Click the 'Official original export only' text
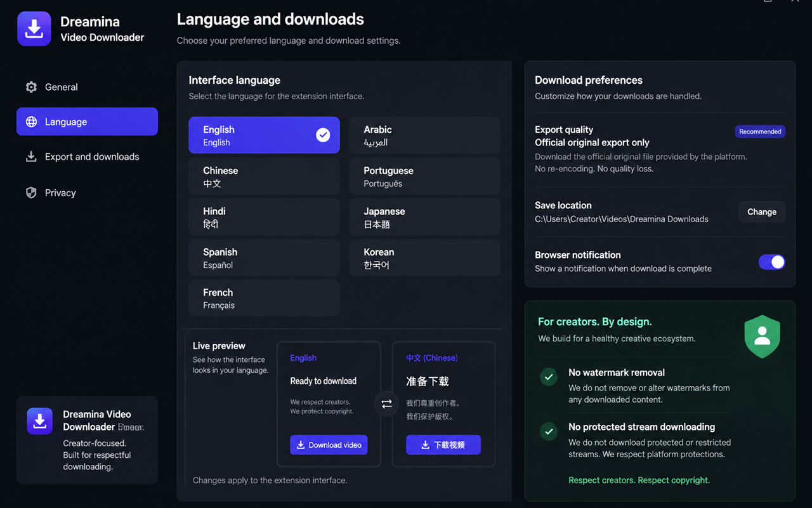Viewport: 812px width, 508px height. tap(592, 142)
